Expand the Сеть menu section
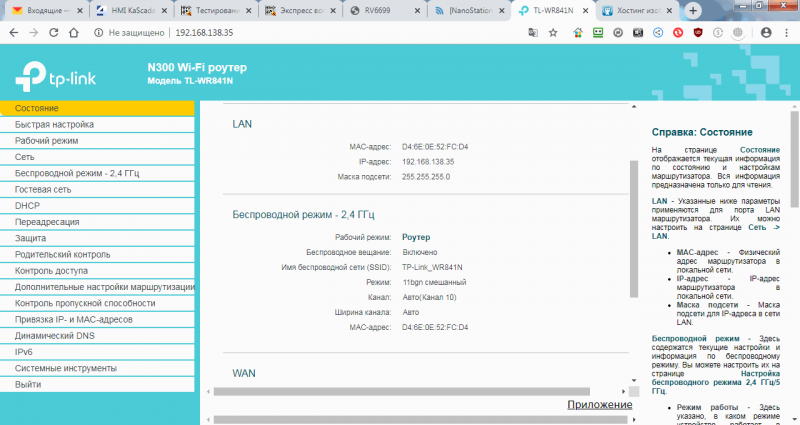 point(97,157)
